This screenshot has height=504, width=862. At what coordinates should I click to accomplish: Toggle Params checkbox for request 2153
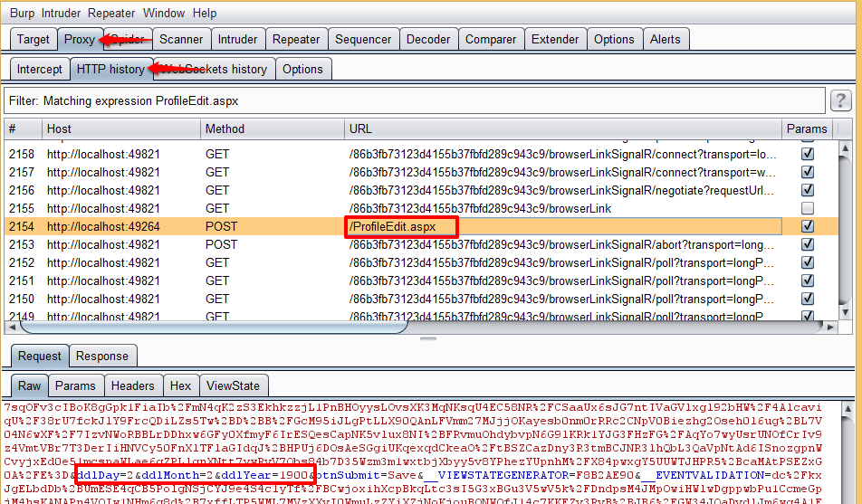[808, 244]
